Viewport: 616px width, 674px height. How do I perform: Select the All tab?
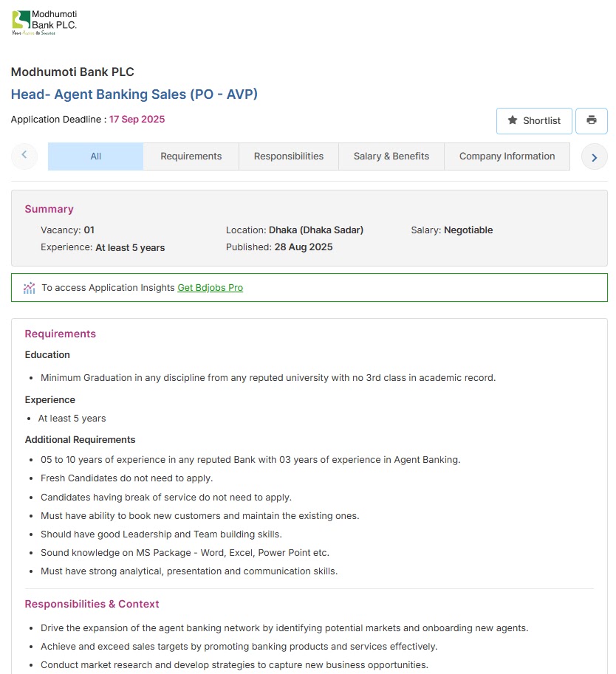(95, 157)
